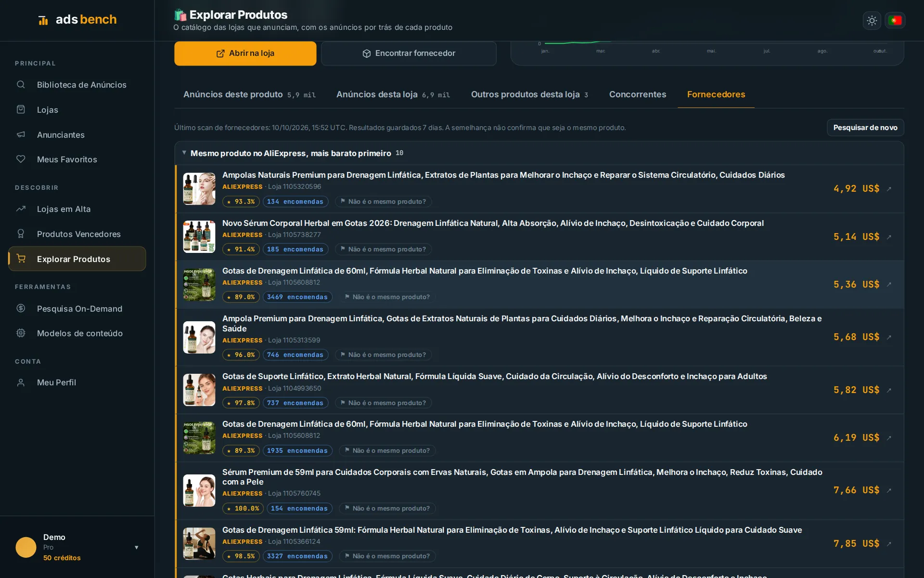Click the Meus Favoritos heart icon
The height and width of the screenshot is (578, 924).
click(x=21, y=159)
